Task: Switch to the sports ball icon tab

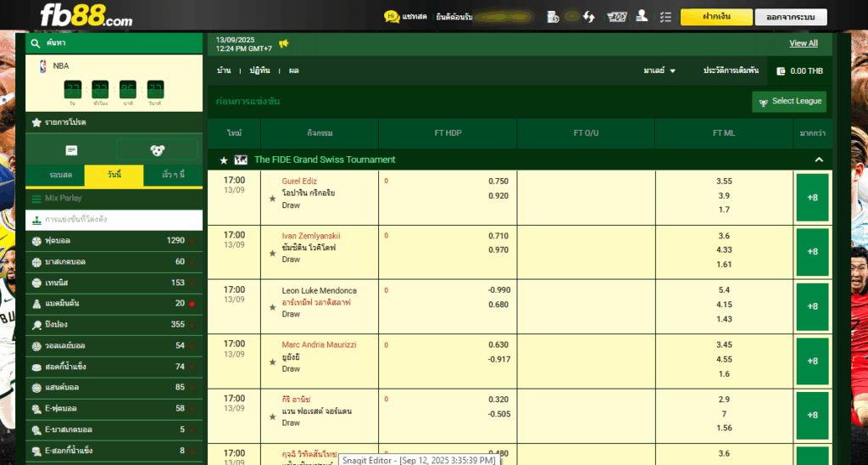Action: click(157, 150)
